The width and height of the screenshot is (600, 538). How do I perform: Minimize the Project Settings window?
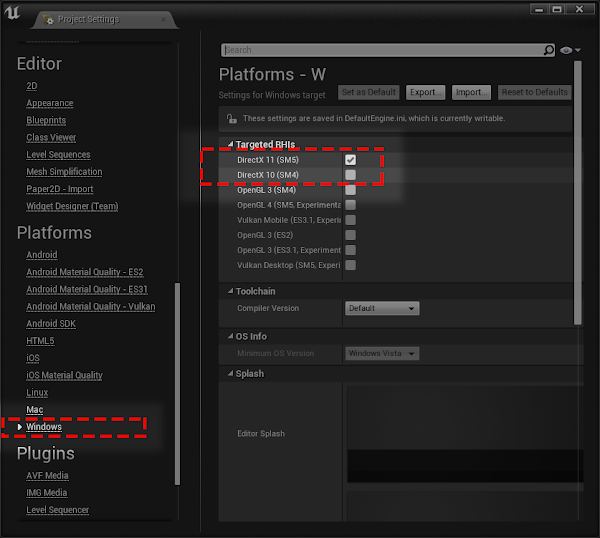(x=539, y=9)
